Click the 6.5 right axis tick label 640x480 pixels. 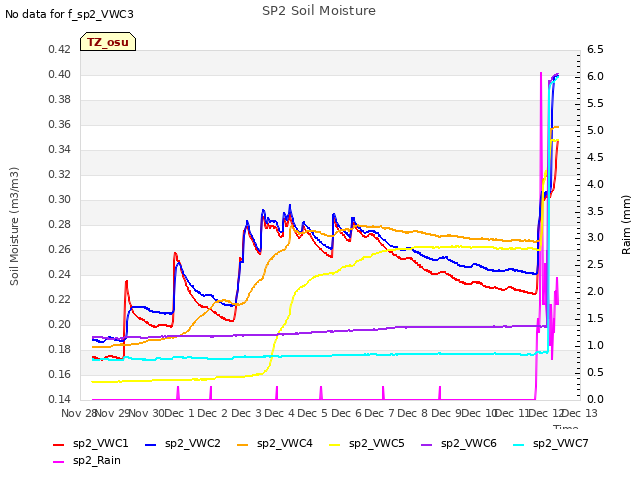pos(595,49)
